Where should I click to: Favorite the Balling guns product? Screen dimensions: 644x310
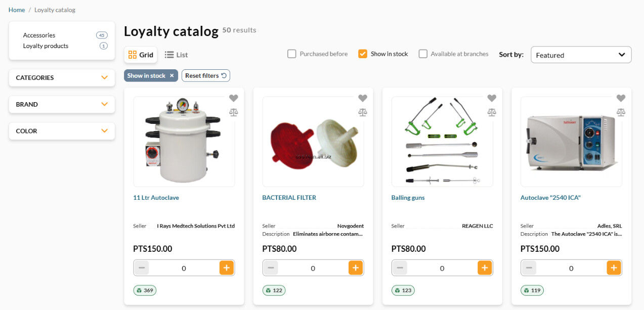coord(492,98)
